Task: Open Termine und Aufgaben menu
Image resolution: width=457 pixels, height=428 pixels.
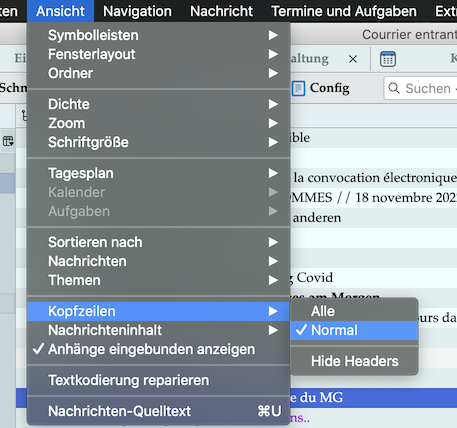Action: coord(344,11)
